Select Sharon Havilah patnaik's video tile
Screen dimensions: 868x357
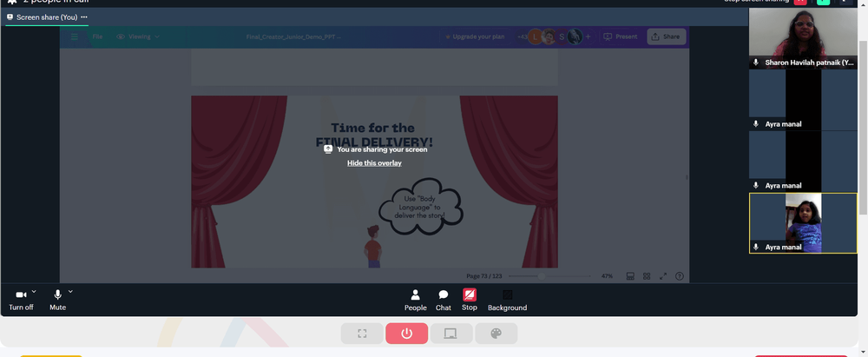tap(803, 38)
